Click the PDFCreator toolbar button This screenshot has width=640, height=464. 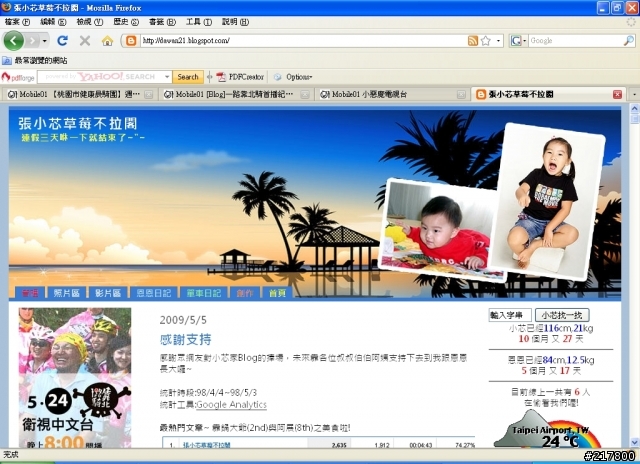click(x=240, y=77)
